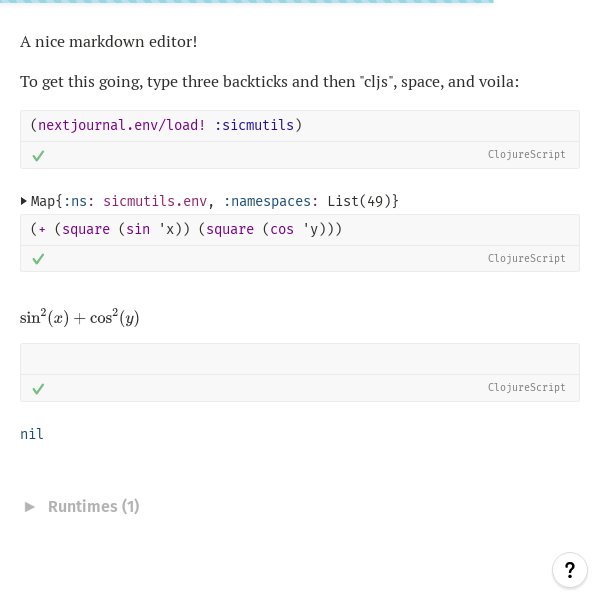Expand the Runtimes (1) section arrow
The height and width of the screenshot is (600, 600).
click(29, 507)
